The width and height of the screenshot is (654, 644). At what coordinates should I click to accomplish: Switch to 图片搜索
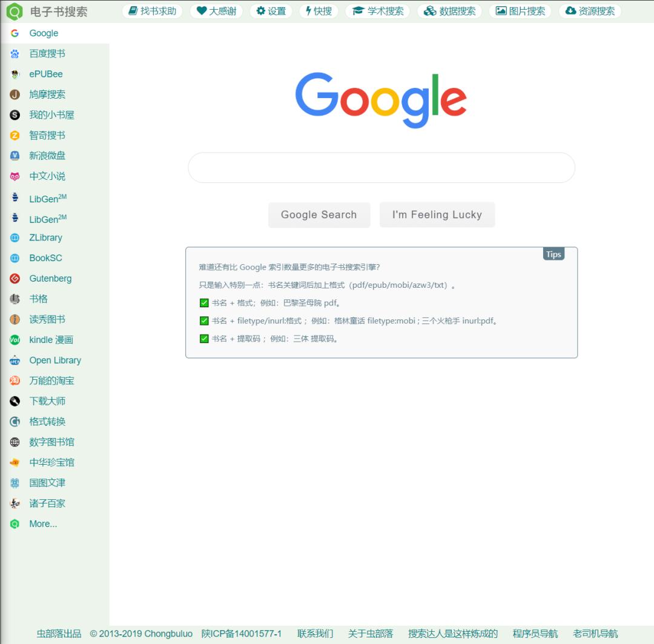click(520, 11)
